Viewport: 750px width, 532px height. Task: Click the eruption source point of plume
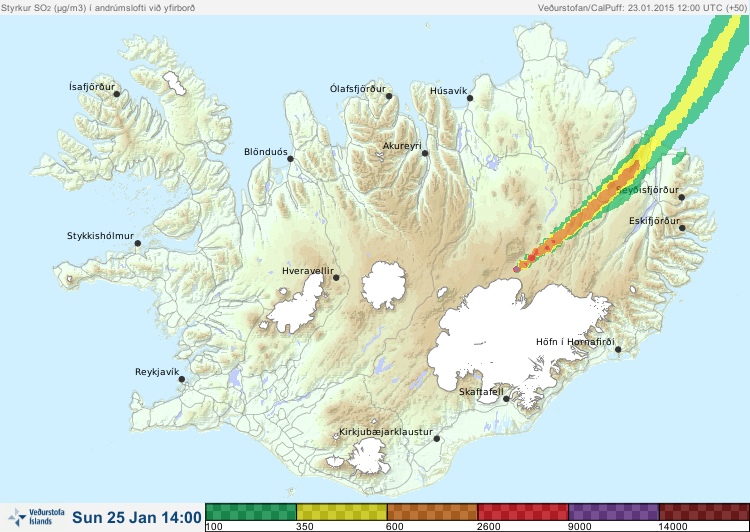[x=517, y=269]
